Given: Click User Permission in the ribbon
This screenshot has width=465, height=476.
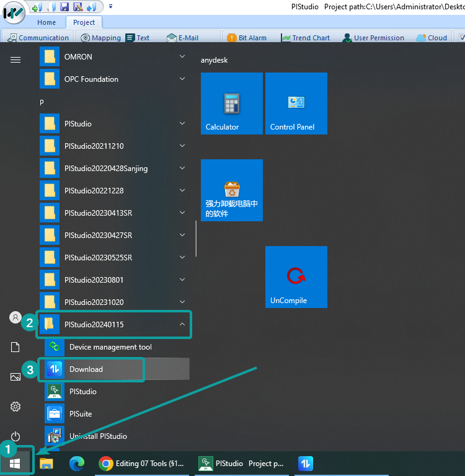Looking at the screenshot, I should (x=373, y=38).
